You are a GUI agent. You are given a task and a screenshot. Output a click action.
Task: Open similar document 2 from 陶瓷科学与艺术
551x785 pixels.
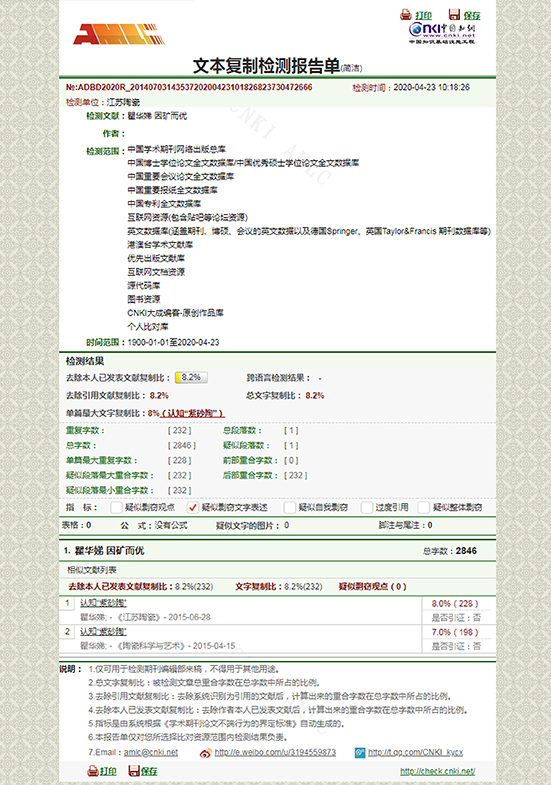pyautogui.click(x=103, y=632)
